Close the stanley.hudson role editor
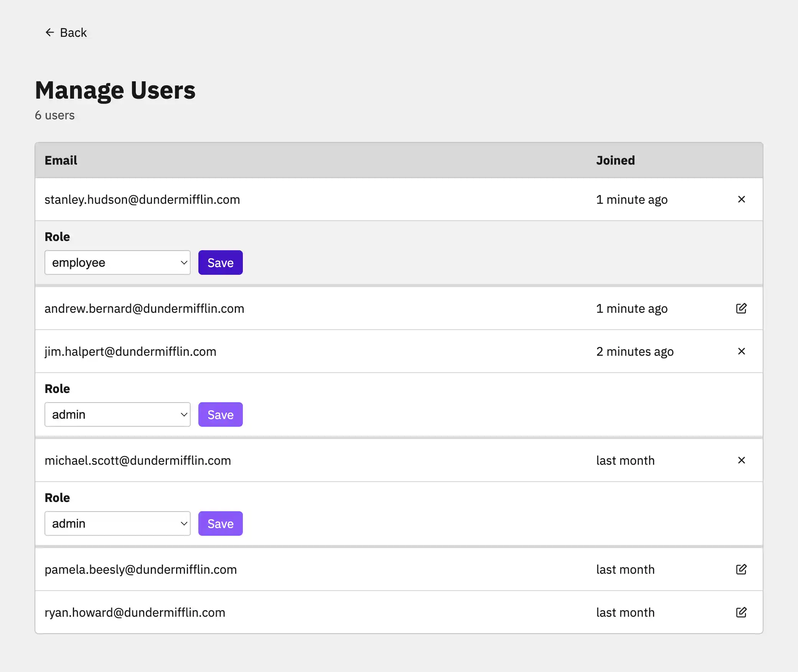The height and width of the screenshot is (672, 798). coord(741,199)
